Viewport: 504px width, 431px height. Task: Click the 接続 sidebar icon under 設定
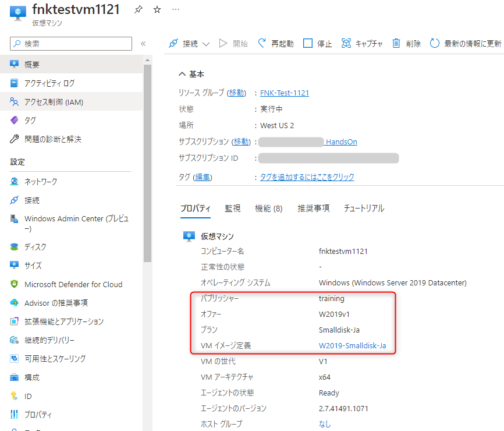point(14,200)
